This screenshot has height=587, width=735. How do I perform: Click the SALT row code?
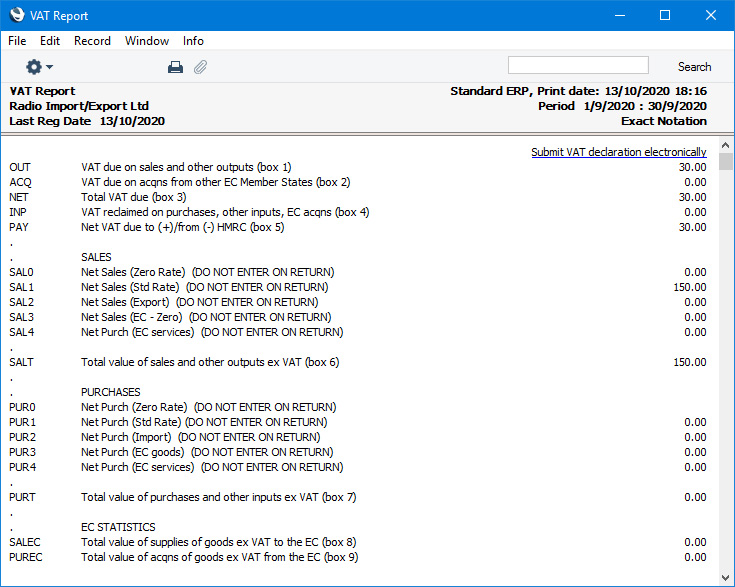point(21,362)
